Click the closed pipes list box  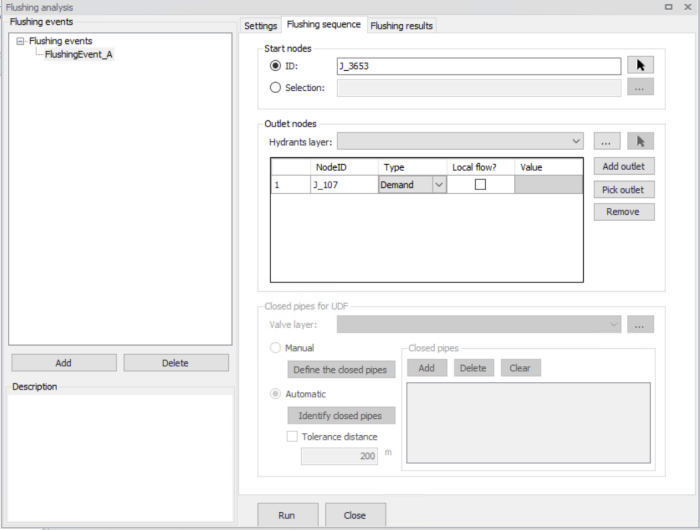pyautogui.click(x=529, y=423)
